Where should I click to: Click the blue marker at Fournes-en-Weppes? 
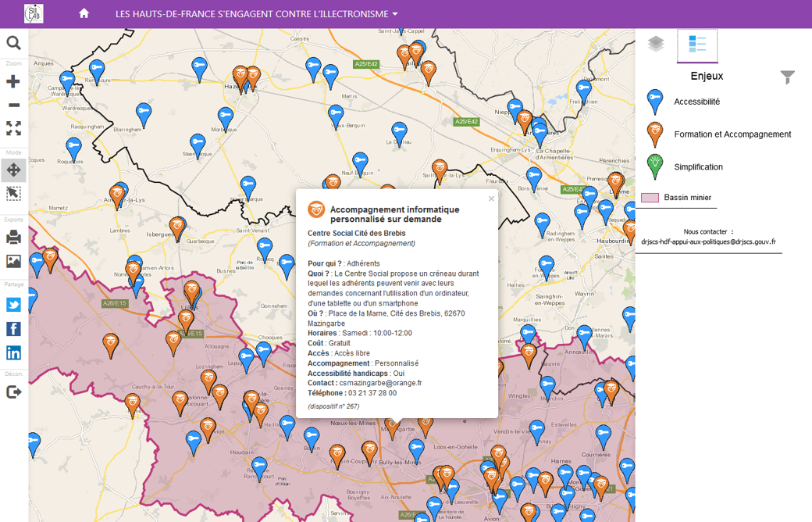coord(546,267)
